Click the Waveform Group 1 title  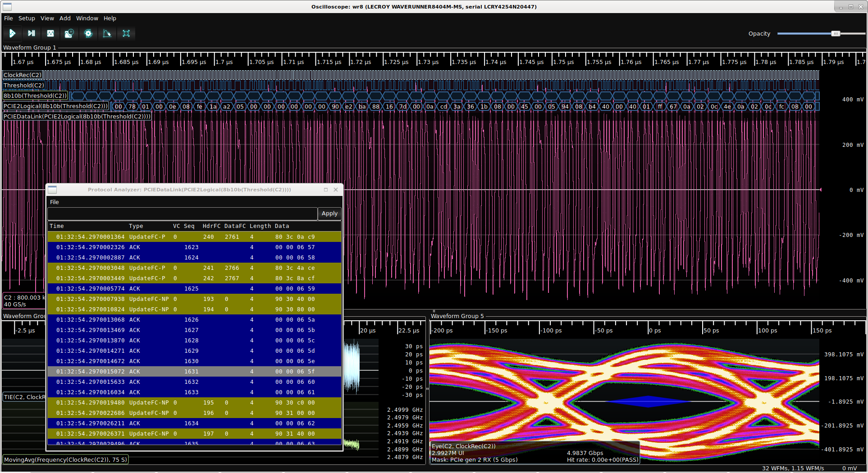pos(30,48)
